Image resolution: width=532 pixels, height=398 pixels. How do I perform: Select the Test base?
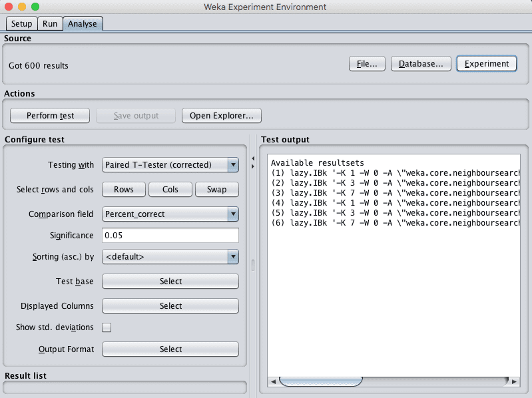coord(170,282)
